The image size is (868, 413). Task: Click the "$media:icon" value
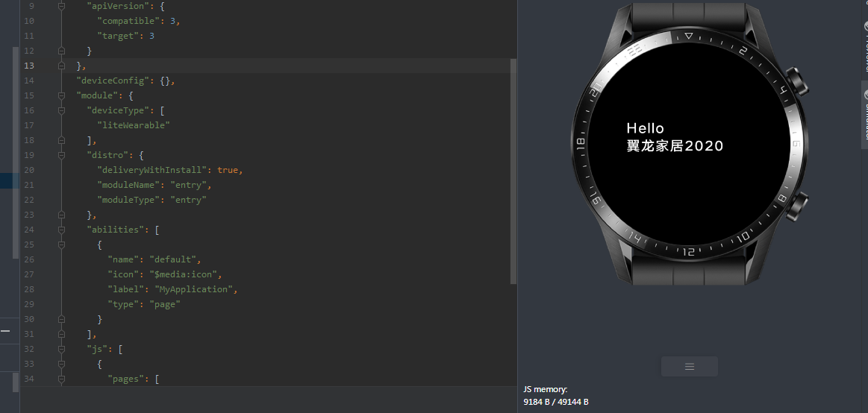(x=185, y=275)
